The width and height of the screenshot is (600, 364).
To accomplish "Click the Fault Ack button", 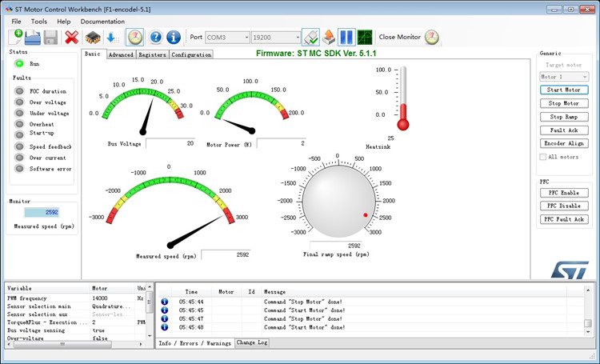I will coord(564,130).
